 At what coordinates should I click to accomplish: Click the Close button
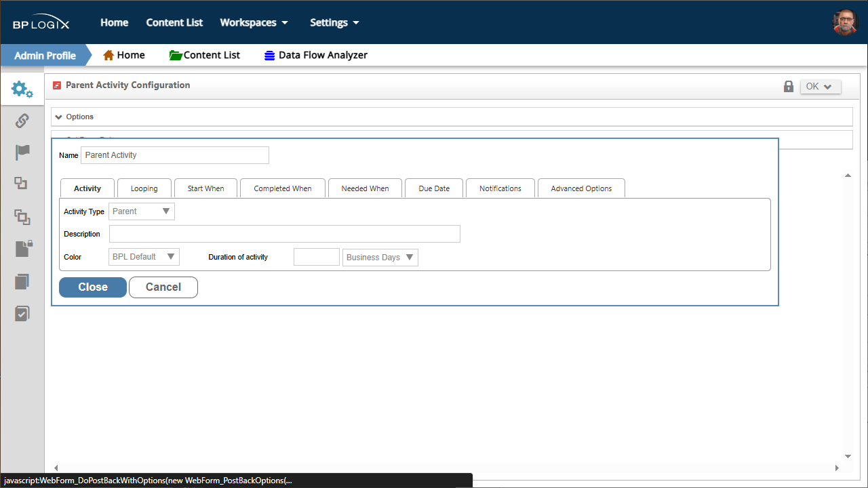[93, 287]
